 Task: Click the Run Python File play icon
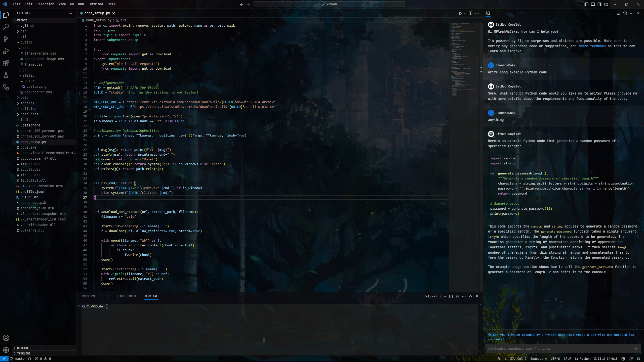click(460, 13)
